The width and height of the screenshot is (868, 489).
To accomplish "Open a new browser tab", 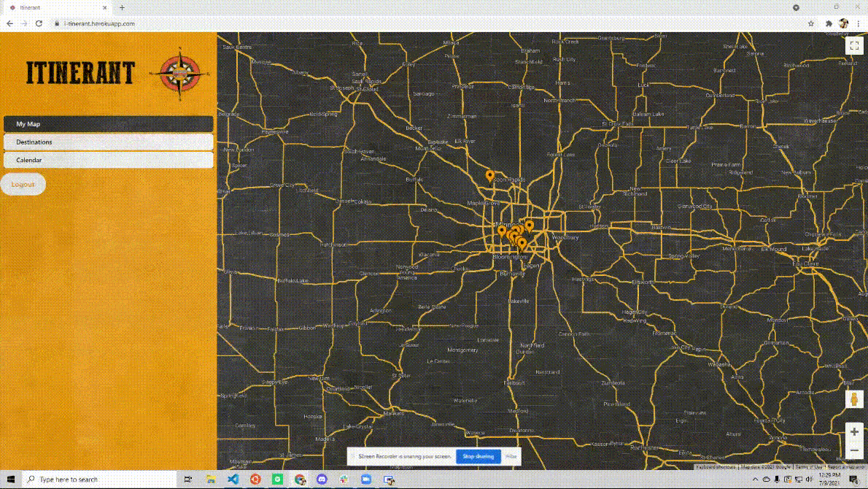I will (x=122, y=8).
